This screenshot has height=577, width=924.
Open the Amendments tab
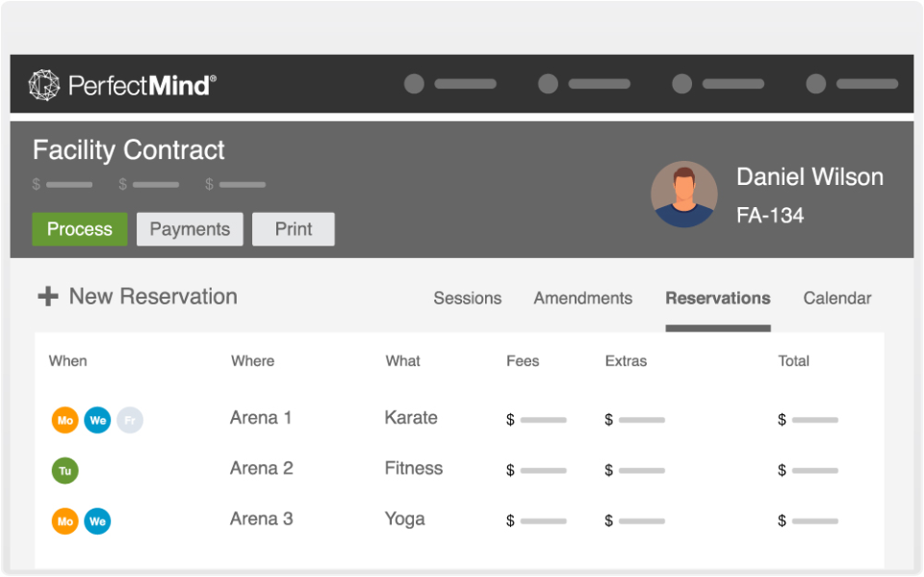[x=582, y=299]
